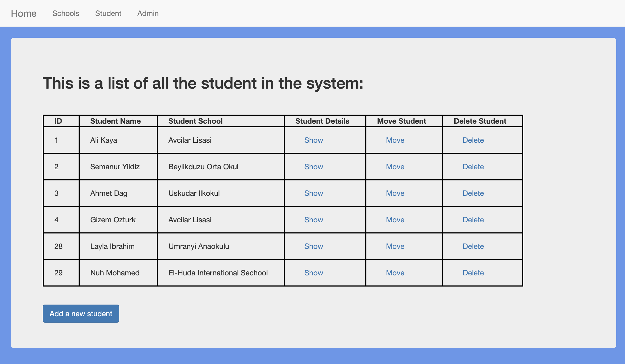The image size is (625, 364).
Task: Open the Admin navigation menu item
Action: [x=148, y=13]
